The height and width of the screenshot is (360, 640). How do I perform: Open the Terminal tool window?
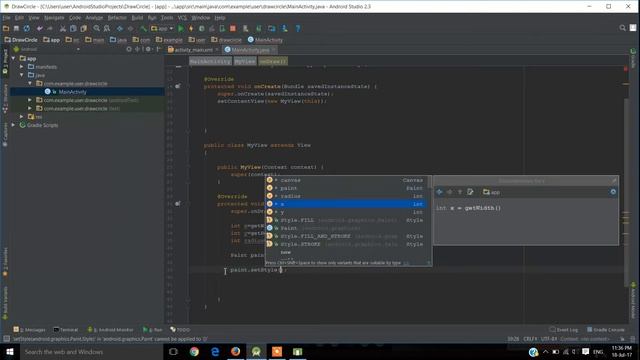(x=66, y=329)
